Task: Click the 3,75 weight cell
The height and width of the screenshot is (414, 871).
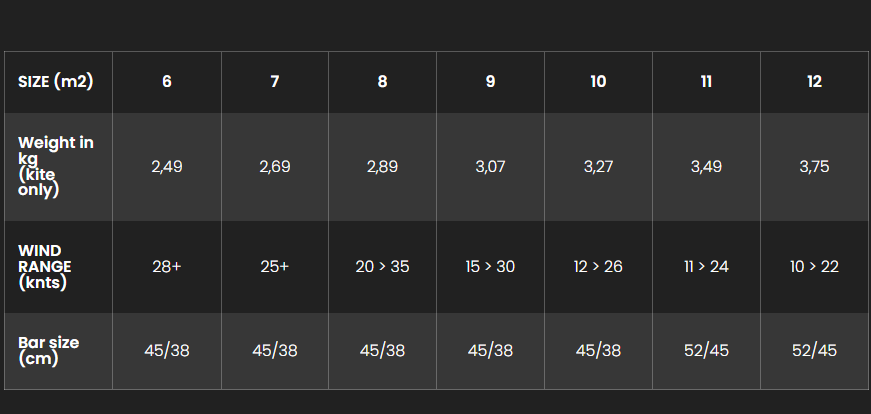Action: click(814, 167)
